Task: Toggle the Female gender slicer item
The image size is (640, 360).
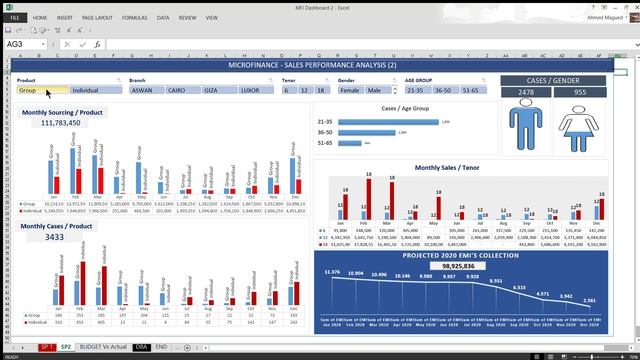Action: tap(351, 90)
